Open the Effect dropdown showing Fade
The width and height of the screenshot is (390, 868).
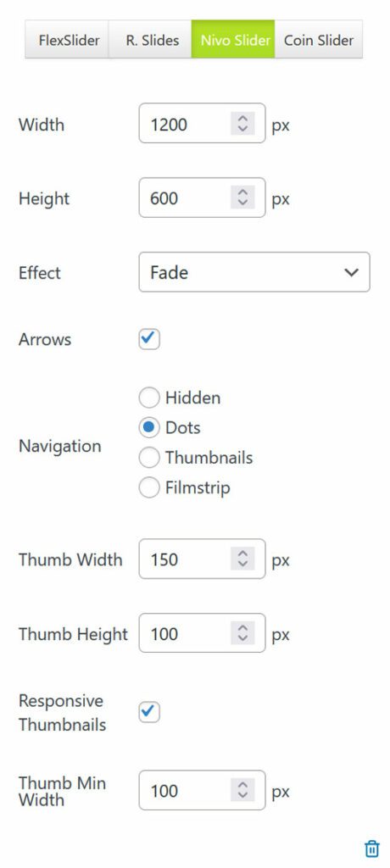click(x=254, y=272)
